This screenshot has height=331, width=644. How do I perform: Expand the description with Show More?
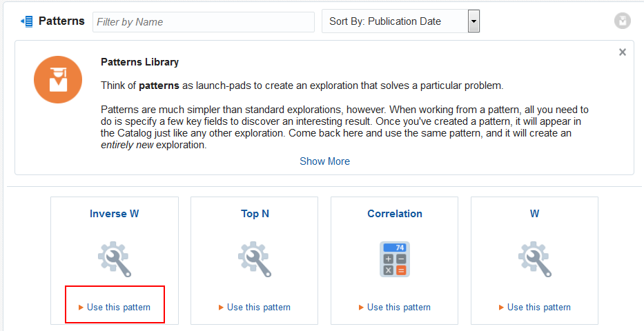tap(325, 161)
